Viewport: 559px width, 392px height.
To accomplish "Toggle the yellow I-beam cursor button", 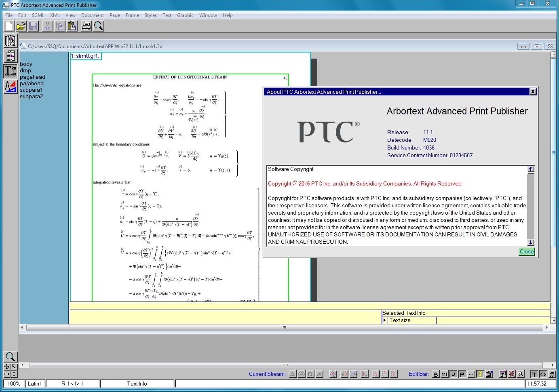I will [x=480, y=374].
